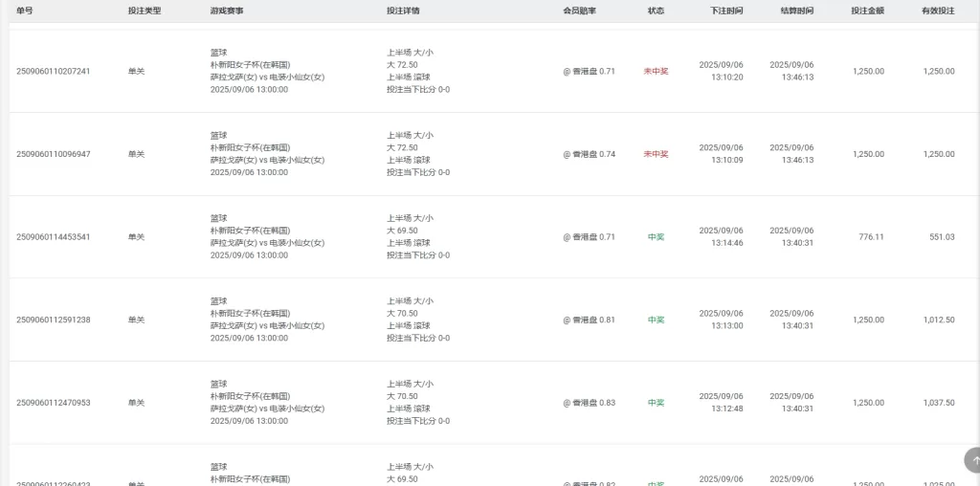Click settlement time 13:40:31 of order 2509060114453541

[x=797, y=243]
